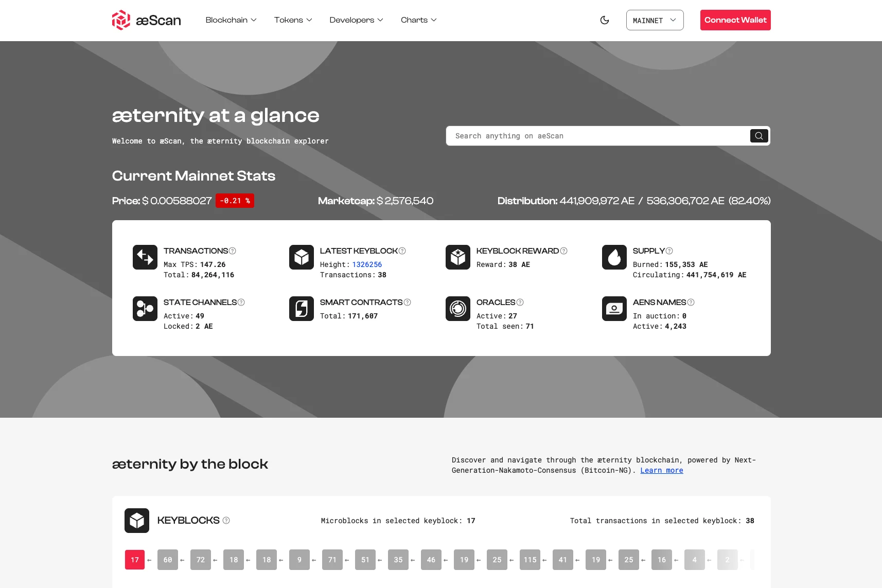The height and width of the screenshot is (588, 882).
Task: Click the search magnifier button
Action: coord(759,136)
